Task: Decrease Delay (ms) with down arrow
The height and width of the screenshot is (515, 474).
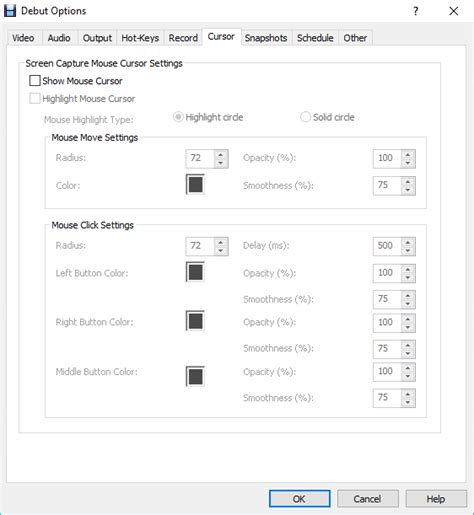Action: pyautogui.click(x=408, y=251)
